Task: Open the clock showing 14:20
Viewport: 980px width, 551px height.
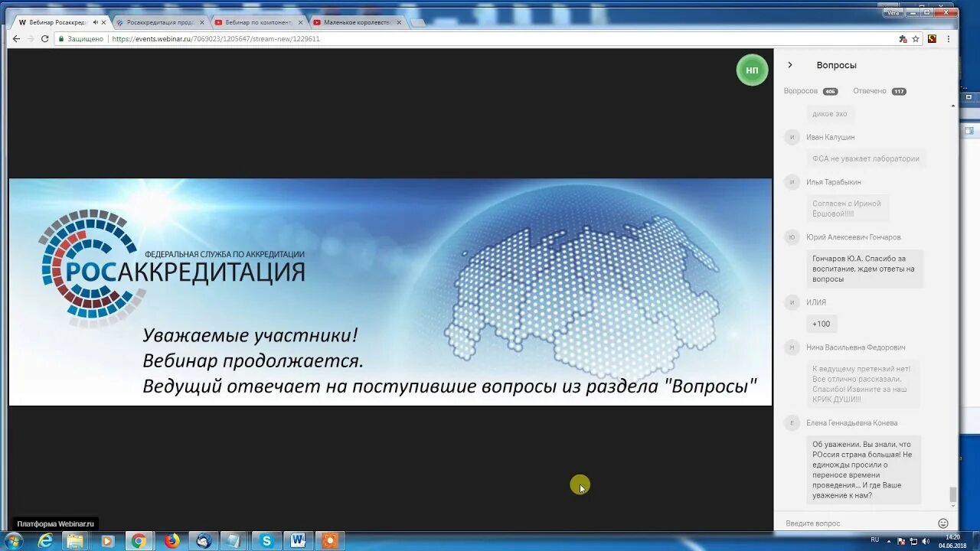Action: click(953, 541)
